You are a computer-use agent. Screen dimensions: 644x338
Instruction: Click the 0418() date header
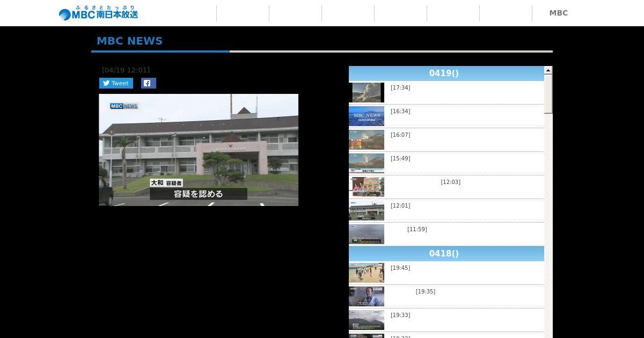[x=447, y=254]
